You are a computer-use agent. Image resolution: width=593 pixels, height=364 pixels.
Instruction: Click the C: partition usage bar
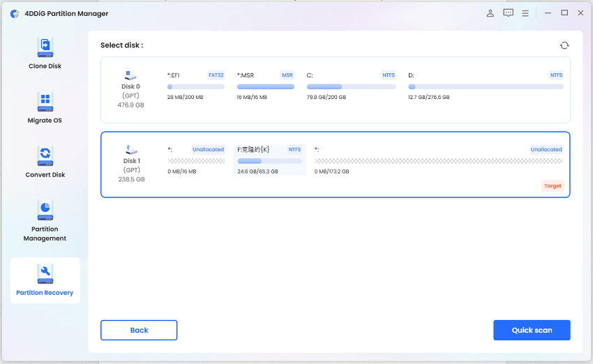pyautogui.click(x=351, y=86)
